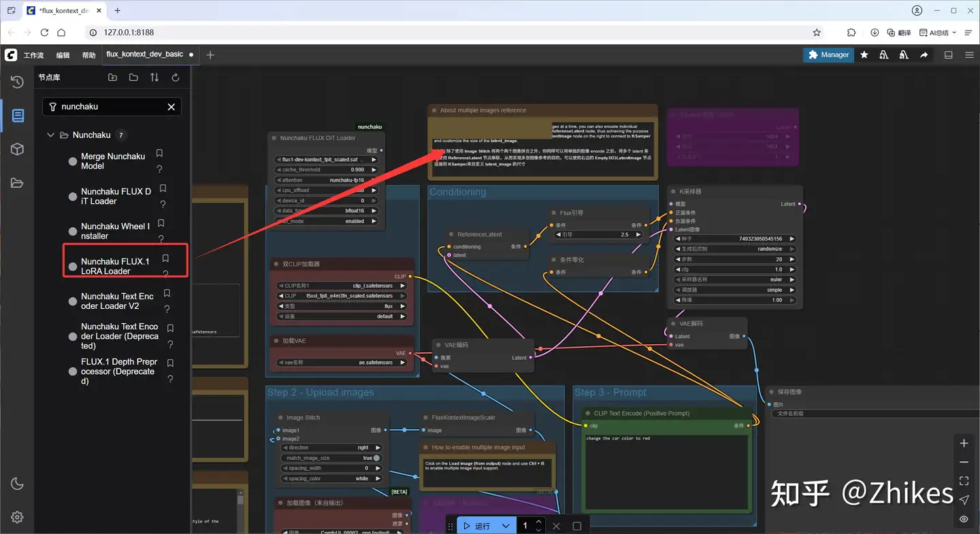The image size is (980, 534).
Task: Open the 工作流 menu
Action: [x=33, y=55]
